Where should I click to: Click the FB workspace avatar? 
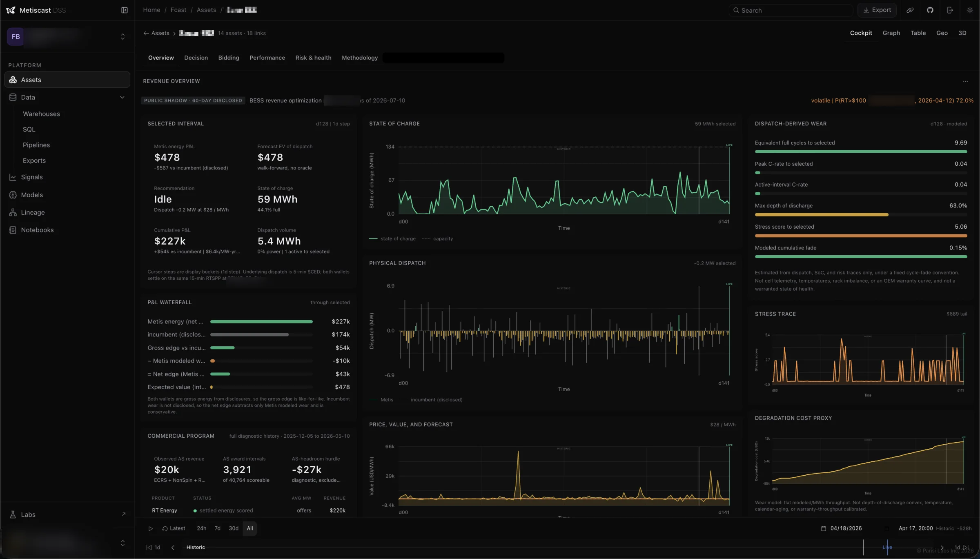pos(16,37)
